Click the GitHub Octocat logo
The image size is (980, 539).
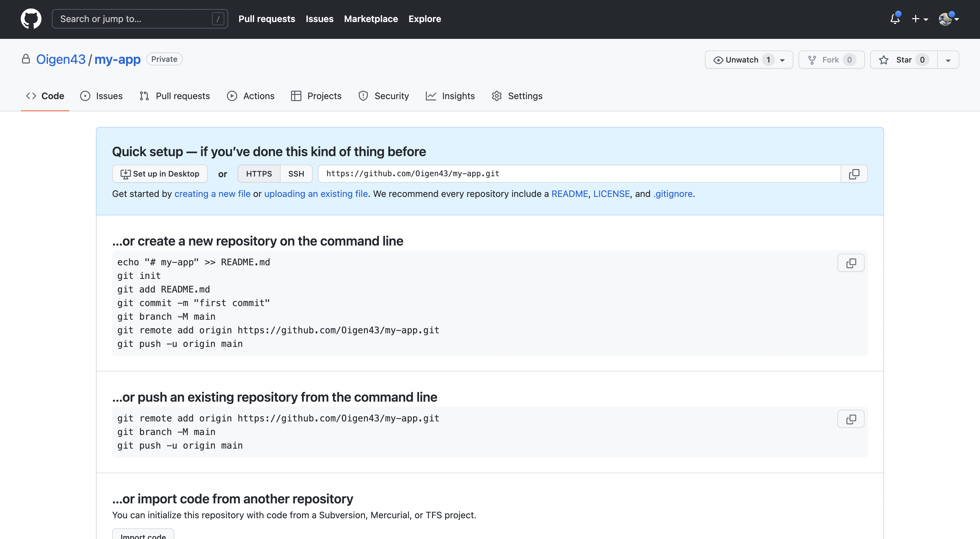pos(31,19)
